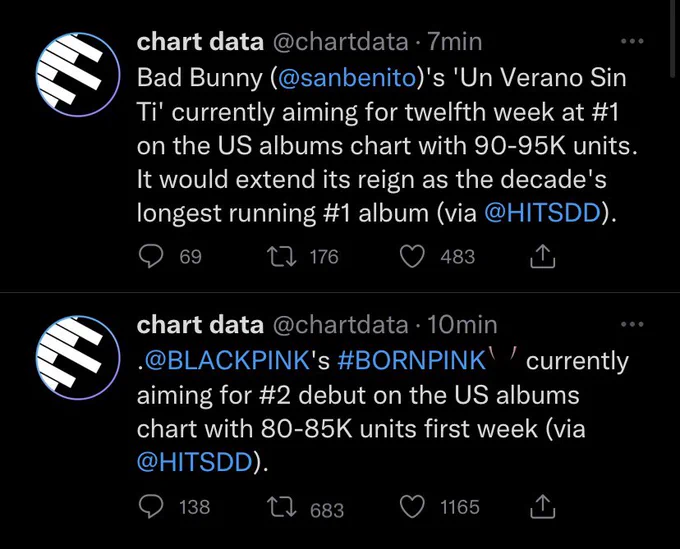Like the BLACKPINK tweet with 1165 likes
680x549 pixels.
tap(412, 507)
